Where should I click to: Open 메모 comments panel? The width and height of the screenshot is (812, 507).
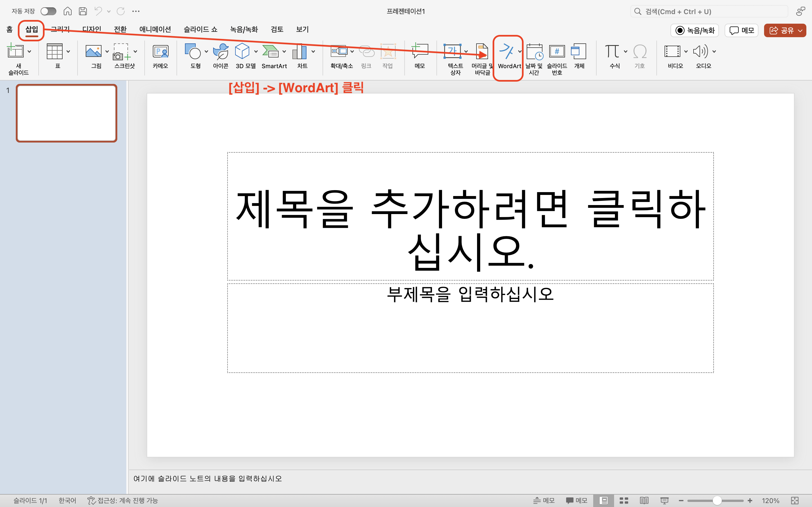tap(741, 30)
